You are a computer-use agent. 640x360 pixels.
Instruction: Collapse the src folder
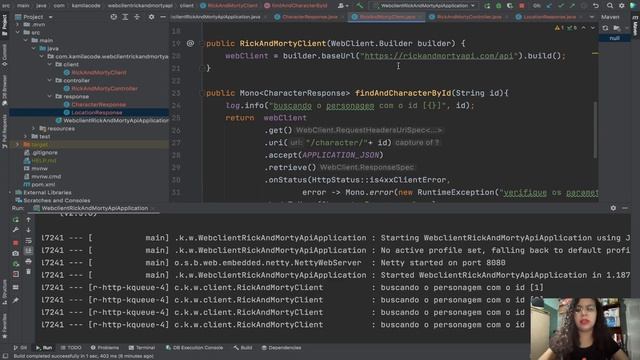[x=18, y=32]
